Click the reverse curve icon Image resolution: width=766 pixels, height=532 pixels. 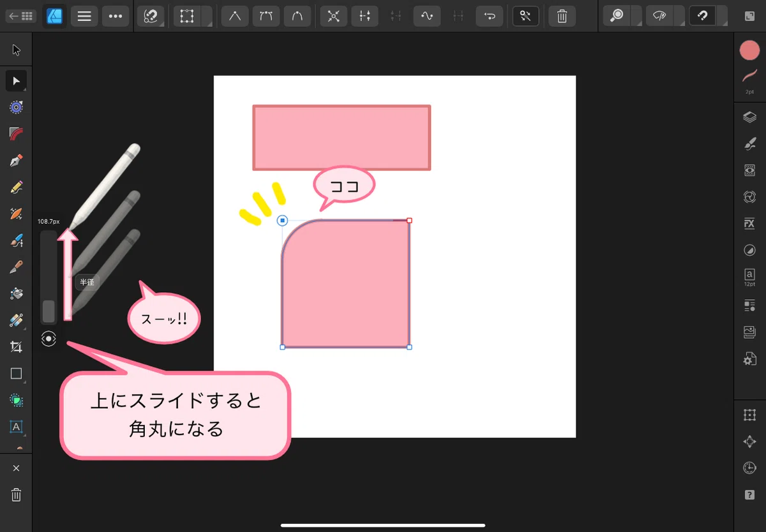coord(490,17)
